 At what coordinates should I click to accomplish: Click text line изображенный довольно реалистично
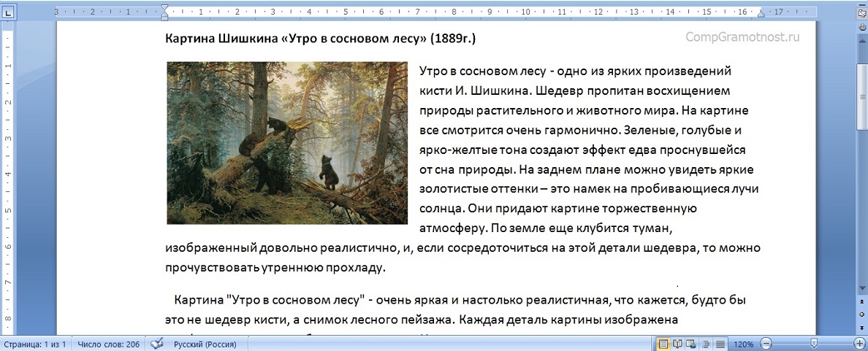[462, 247]
